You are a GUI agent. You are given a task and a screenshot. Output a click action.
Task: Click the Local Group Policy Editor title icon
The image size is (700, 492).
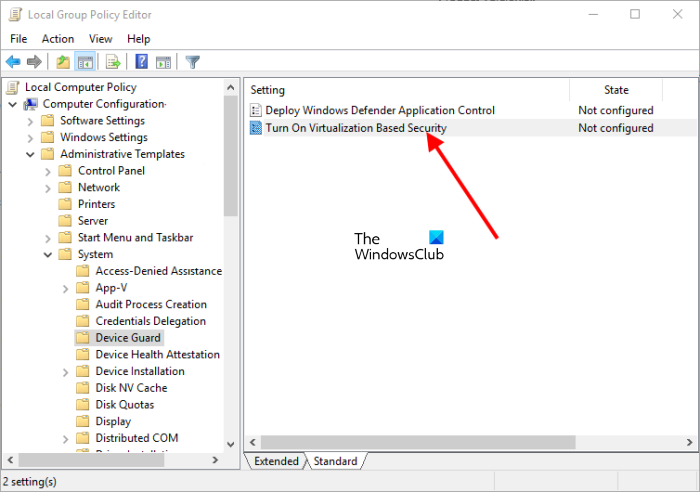pyautogui.click(x=15, y=14)
